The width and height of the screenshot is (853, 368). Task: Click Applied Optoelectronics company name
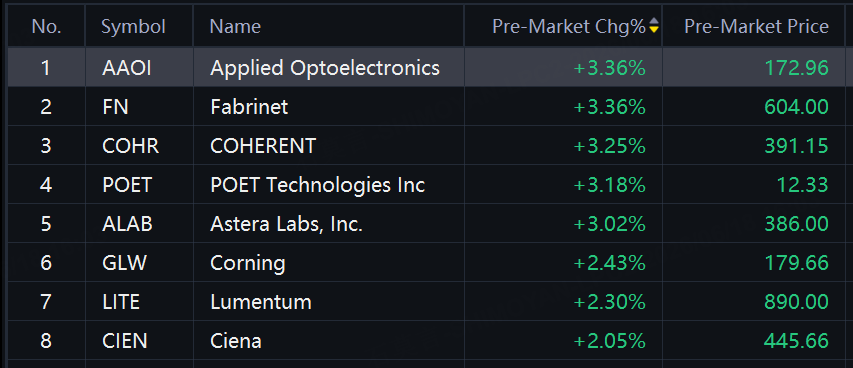[325, 68]
